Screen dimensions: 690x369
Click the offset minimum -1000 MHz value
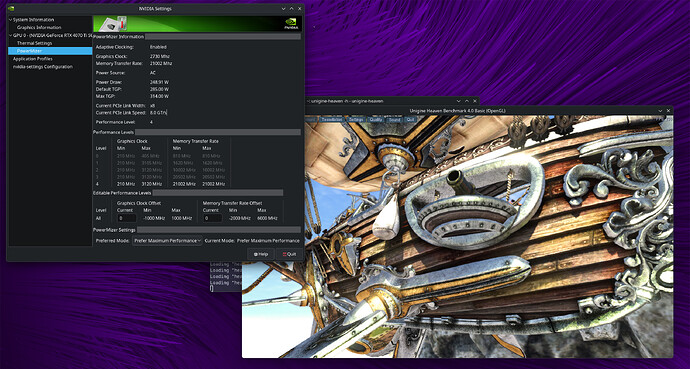click(153, 218)
